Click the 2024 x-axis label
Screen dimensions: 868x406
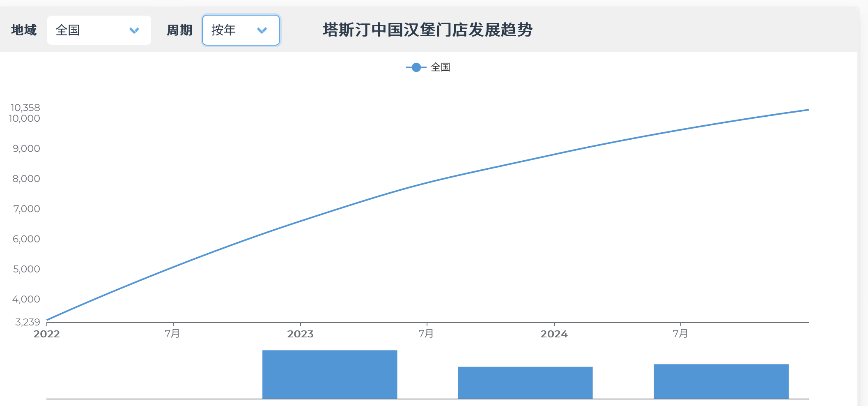point(554,334)
